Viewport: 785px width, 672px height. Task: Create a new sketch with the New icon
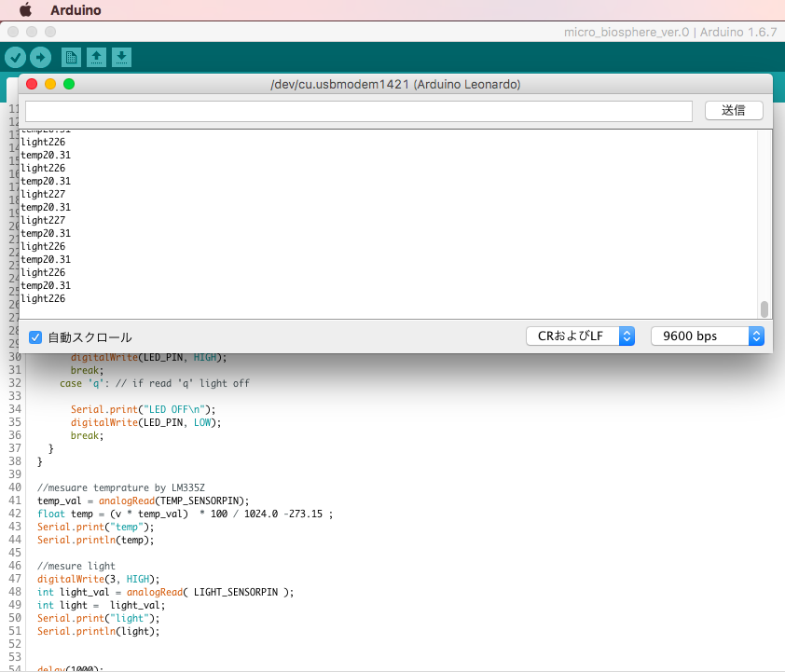click(71, 58)
